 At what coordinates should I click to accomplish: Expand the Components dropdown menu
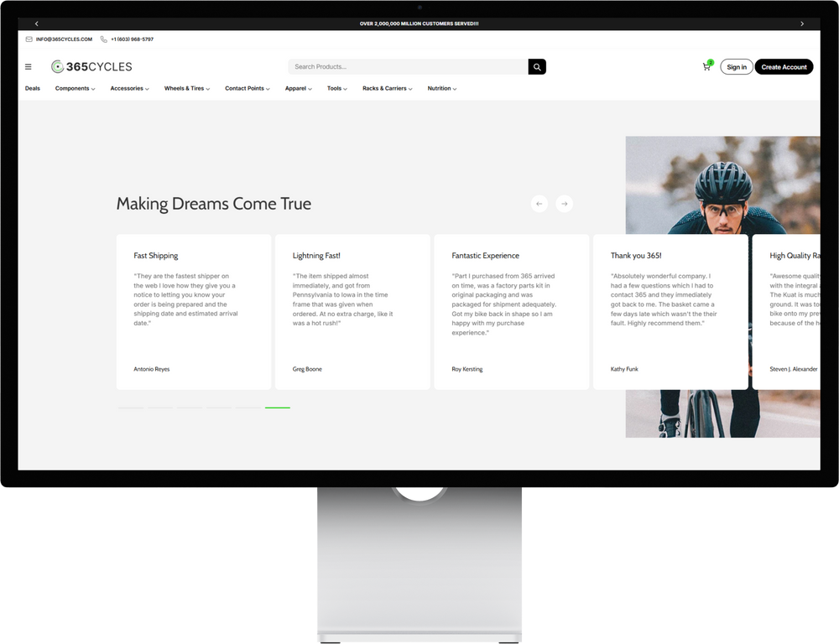75,89
